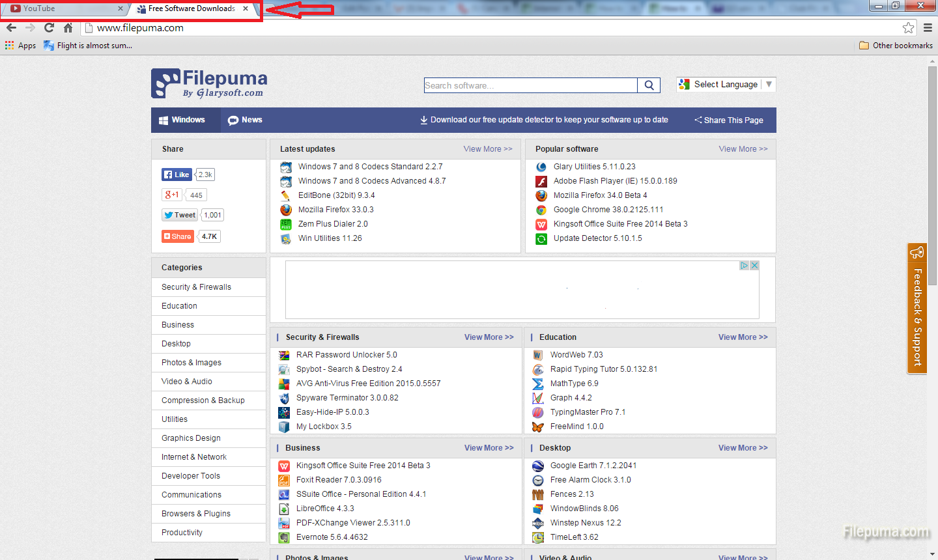
Task: Click the Filepuma logo
Action: click(x=208, y=83)
